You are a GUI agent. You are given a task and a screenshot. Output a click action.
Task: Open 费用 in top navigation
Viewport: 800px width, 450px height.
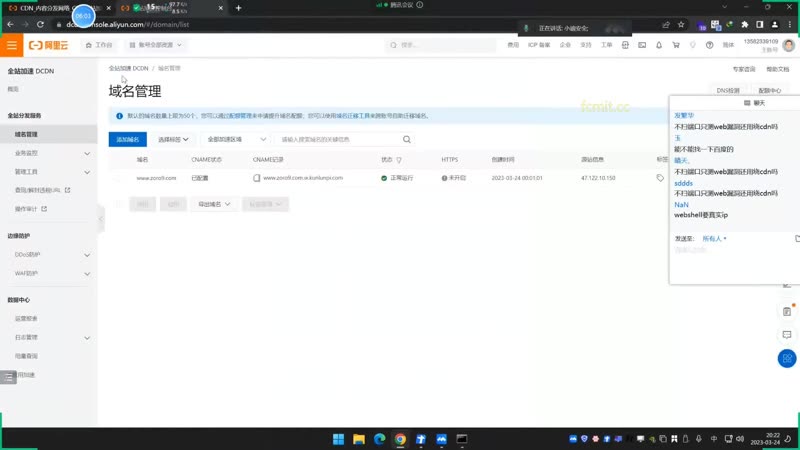point(513,45)
